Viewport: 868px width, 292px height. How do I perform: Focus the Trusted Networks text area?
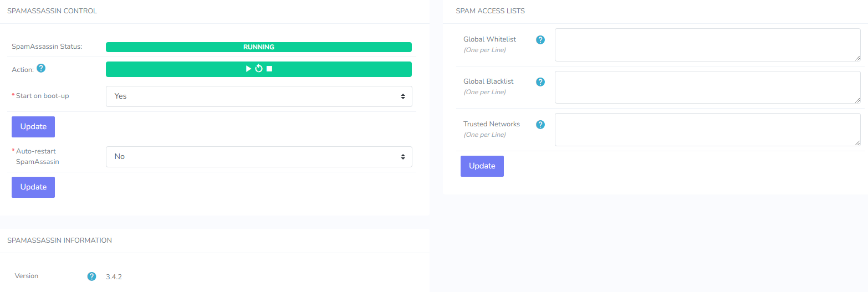pos(708,130)
